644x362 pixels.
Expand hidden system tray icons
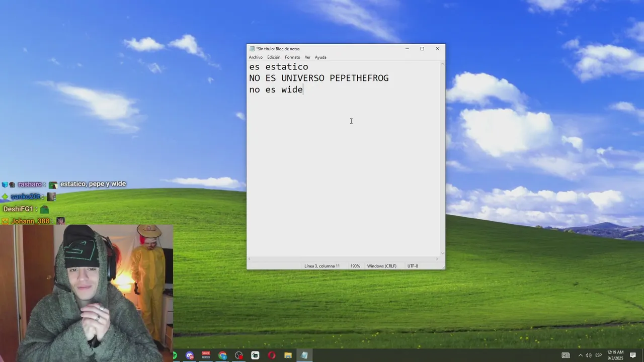coord(580,355)
